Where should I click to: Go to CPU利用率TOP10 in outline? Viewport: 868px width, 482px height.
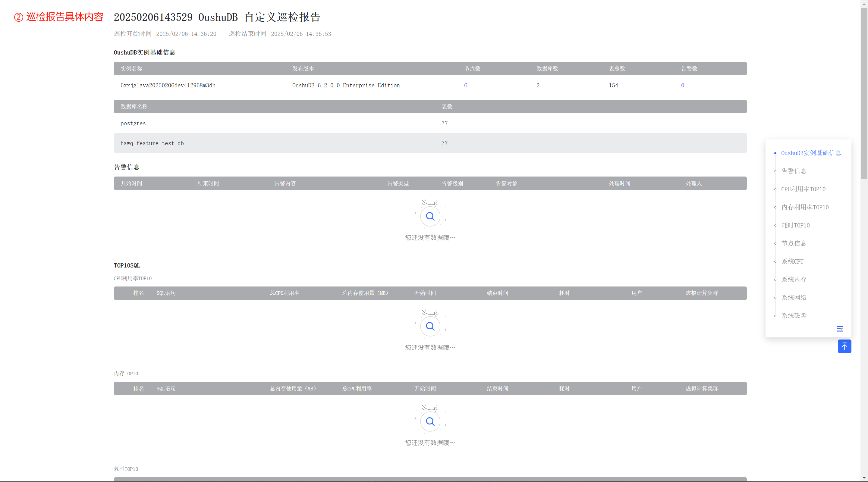[x=803, y=189]
